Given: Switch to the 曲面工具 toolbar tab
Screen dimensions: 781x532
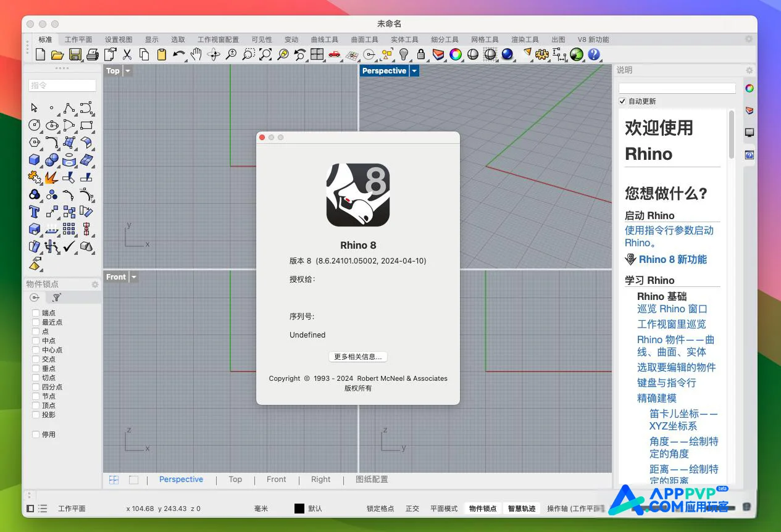Looking at the screenshot, I should coord(364,39).
